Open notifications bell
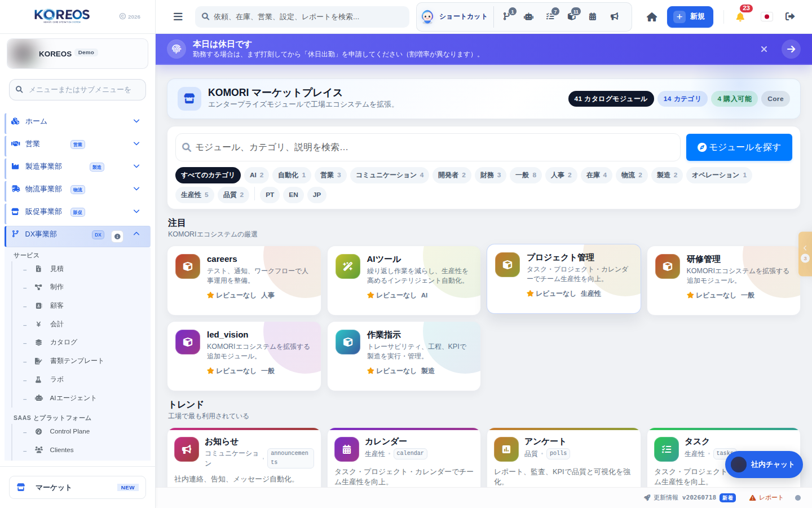Screen dimensions: 812x508 (x=740, y=17)
